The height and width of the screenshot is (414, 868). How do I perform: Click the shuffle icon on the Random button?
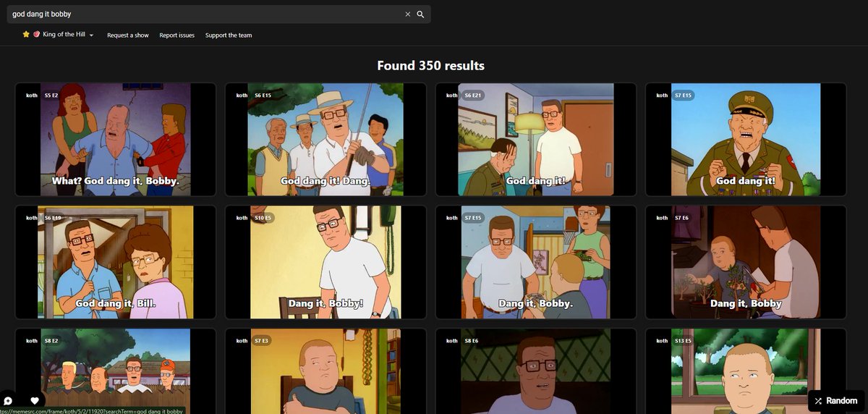pos(818,400)
